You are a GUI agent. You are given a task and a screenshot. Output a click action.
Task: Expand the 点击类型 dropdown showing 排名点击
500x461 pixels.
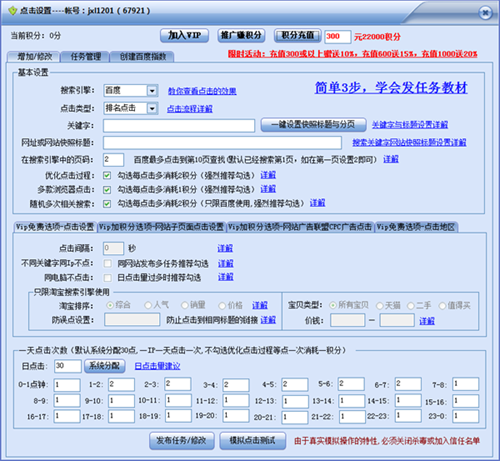coord(152,108)
